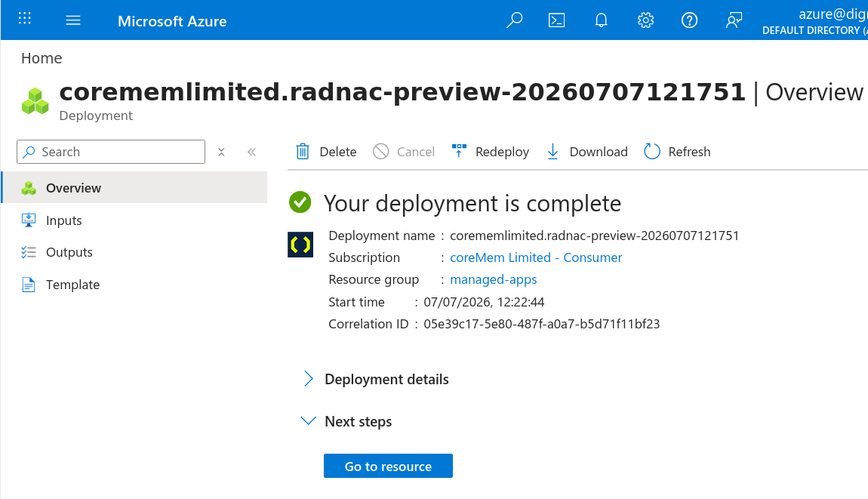868x499 pixels.
Task: Click the Cancel circle-slash icon
Action: click(381, 152)
